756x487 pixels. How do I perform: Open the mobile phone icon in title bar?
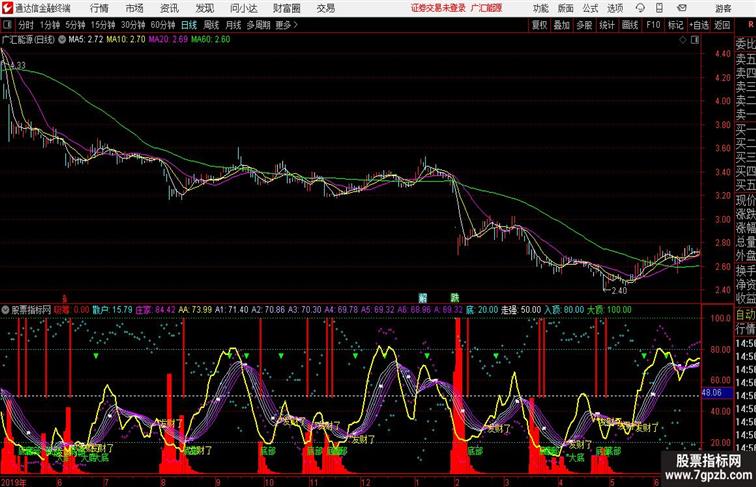tap(660, 8)
